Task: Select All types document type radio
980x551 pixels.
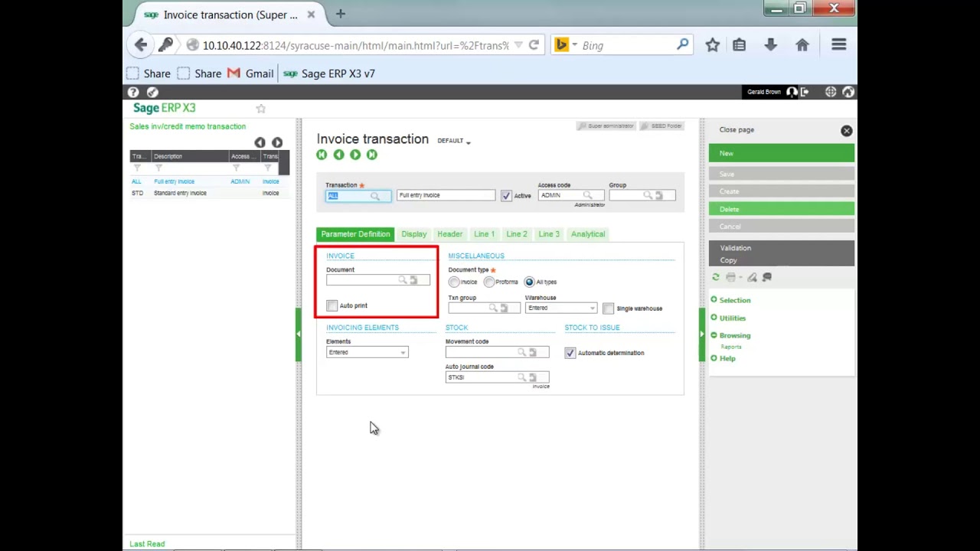Action: (529, 282)
